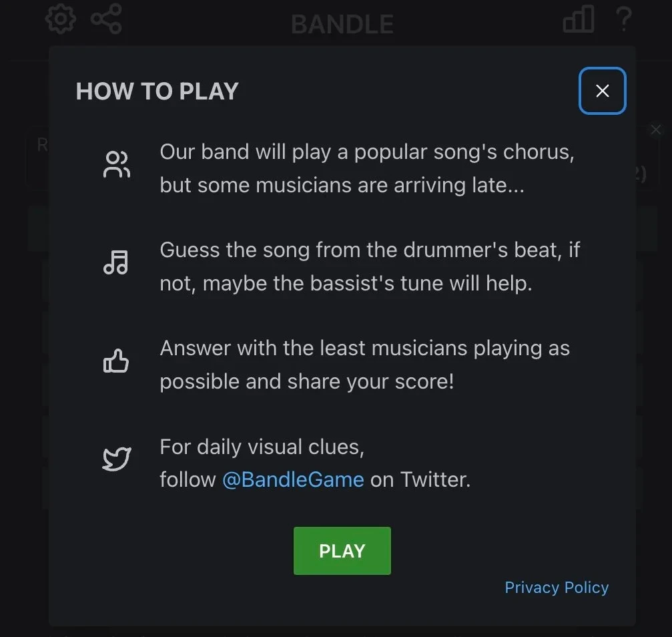
Task: Click the text 'on Twitter' in the dialog
Action: click(418, 479)
